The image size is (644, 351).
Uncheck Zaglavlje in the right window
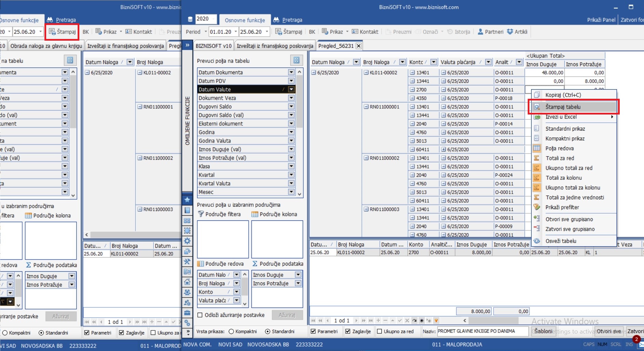click(348, 331)
